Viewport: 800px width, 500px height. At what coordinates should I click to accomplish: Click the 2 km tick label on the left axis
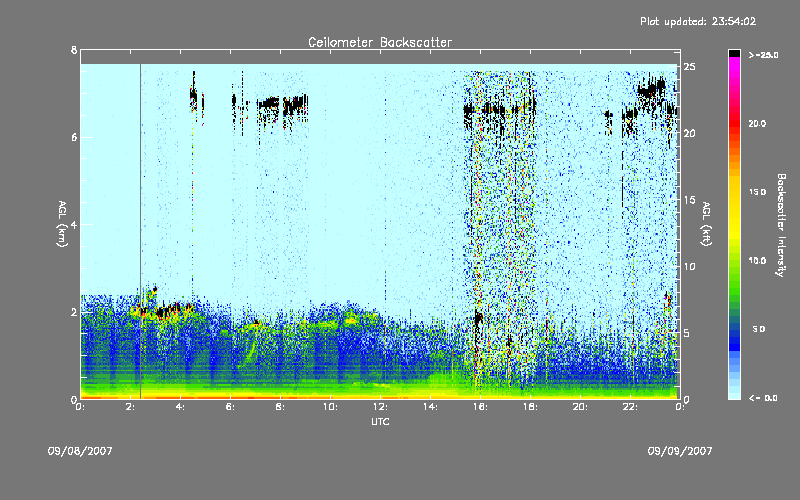[74, 312]
